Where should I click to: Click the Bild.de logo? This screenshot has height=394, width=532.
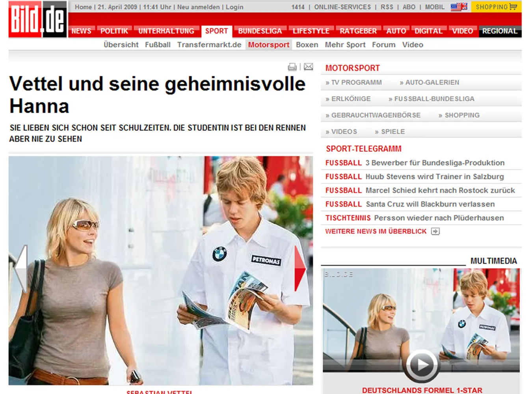tap(38, 20)
